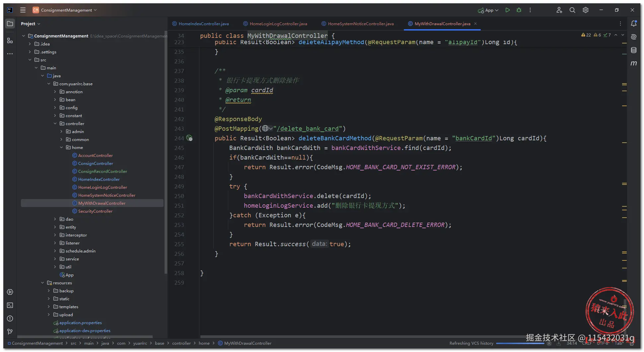The height and width of the screenshot is (352, 644).
Task: Show more tool windows from the left stripe
Action: coord(10,53)
